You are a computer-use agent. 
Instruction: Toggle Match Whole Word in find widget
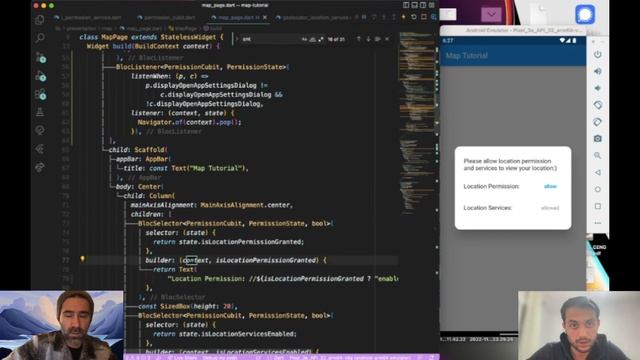point(313,39)
